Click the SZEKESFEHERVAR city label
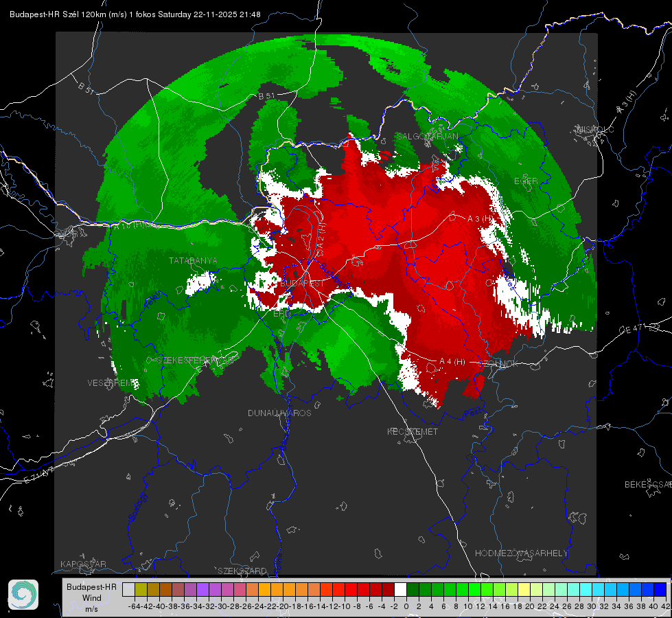Image resolution: width=672 pixels, height=618 pixels. 196,360
